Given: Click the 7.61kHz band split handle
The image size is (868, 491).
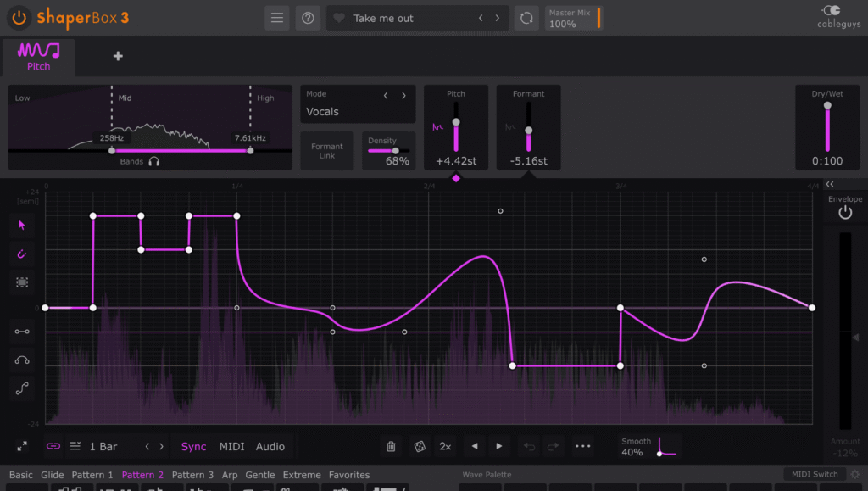Looking at the screenshot, I should point(250,151).
